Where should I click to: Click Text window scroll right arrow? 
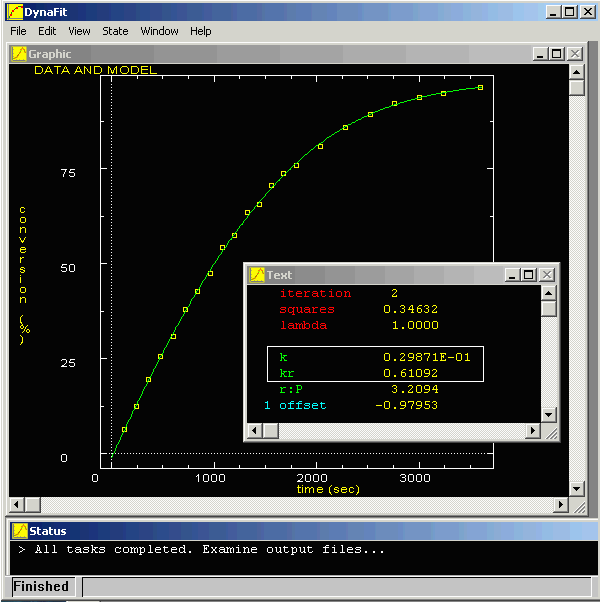click(x=533, y=430)
